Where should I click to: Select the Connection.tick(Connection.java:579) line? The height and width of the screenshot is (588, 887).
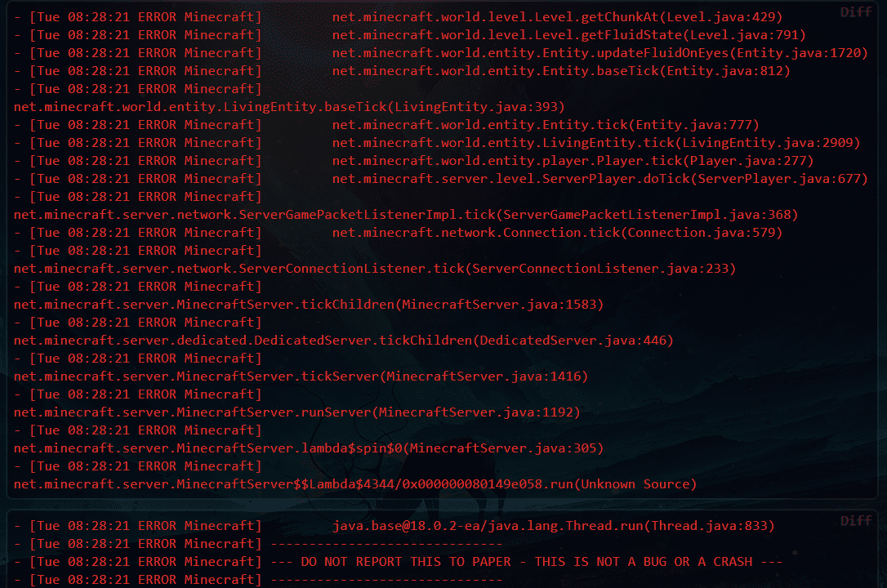399,233
